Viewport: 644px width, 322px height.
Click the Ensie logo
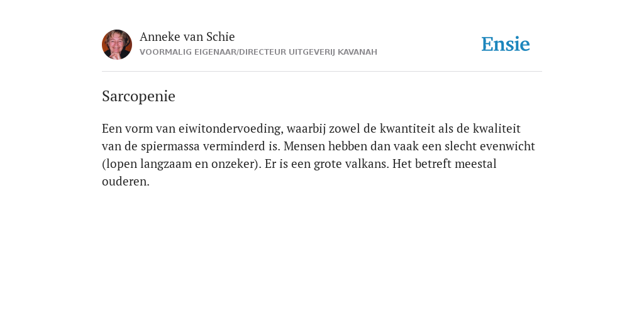click(505, 44)
